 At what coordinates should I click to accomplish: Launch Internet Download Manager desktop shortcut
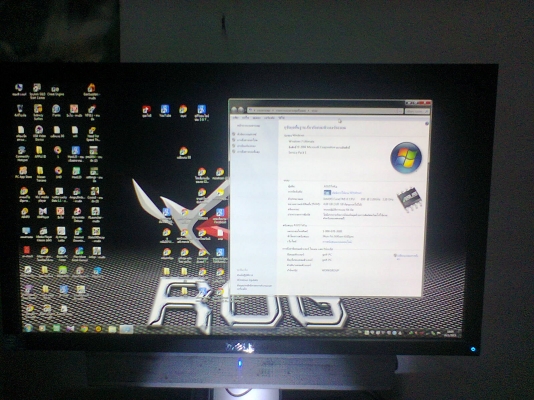(x=78, y=234)
